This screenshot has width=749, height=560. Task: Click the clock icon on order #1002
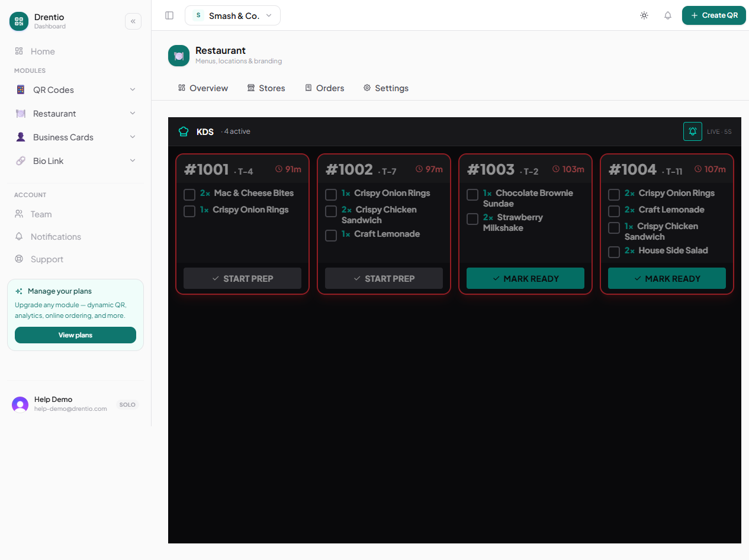[419, 169]
